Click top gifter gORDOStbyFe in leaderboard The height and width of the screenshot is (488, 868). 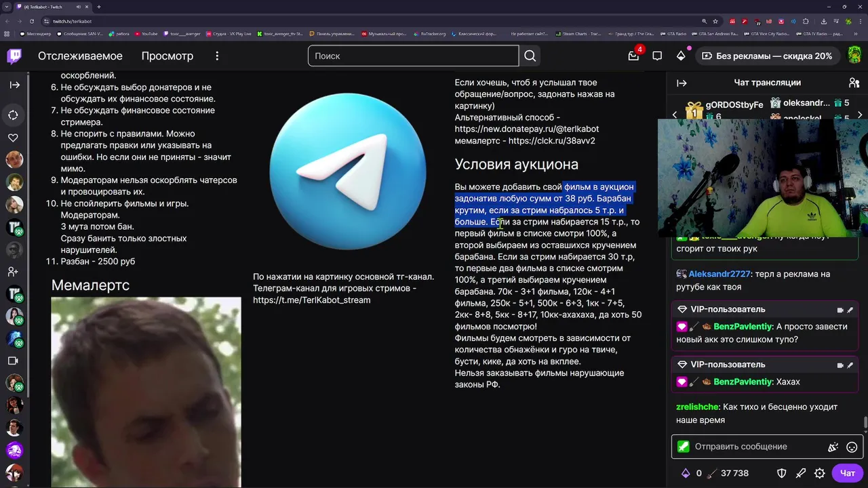pyautogui.click(x=734, y=105)
